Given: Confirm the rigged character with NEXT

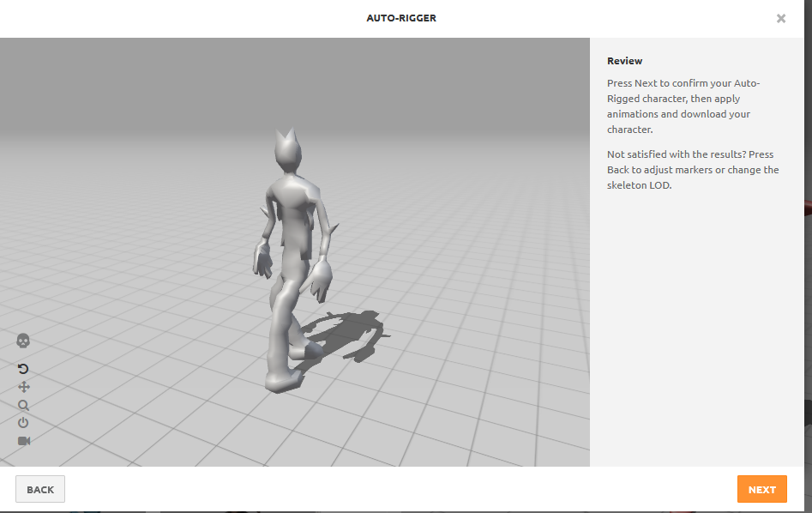Looking at the screenshot, I should click(x=761, y=489).
